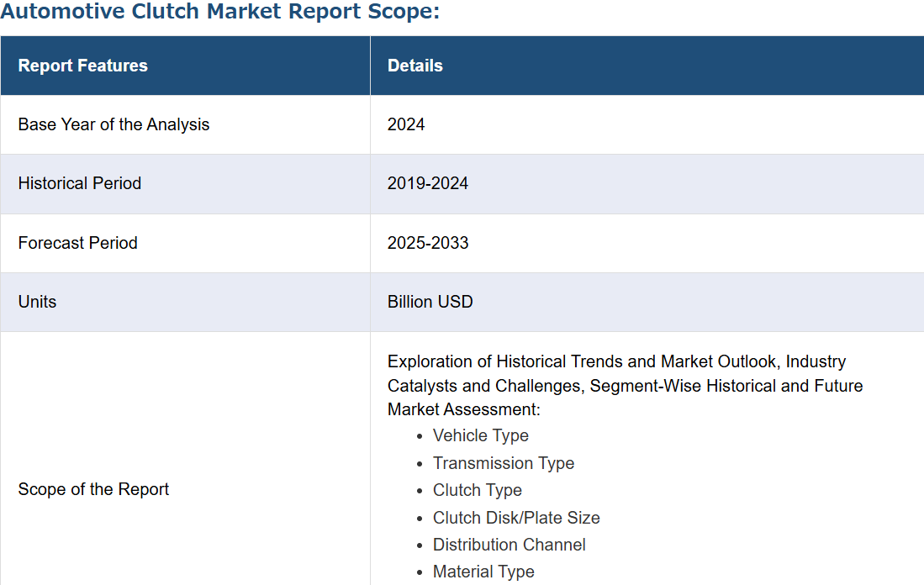The width and height of the screenshot is (924, 585).
Task: Select the 'Clutch Type' bullet item
Action: click(x=478, y=490)
